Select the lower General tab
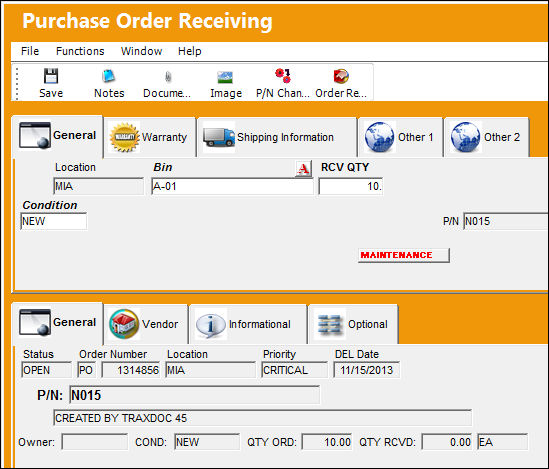This screenshot has height=469, width=549. point(57,323)
